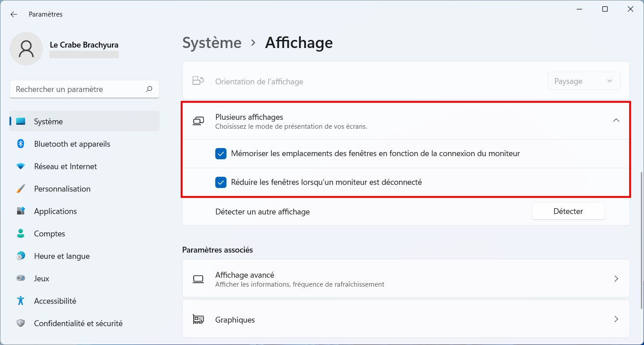Image resolution: width=644 pixels, height=345 pixels.
Task: Open the Graphiques settings page
Action: tap(406, 319)
